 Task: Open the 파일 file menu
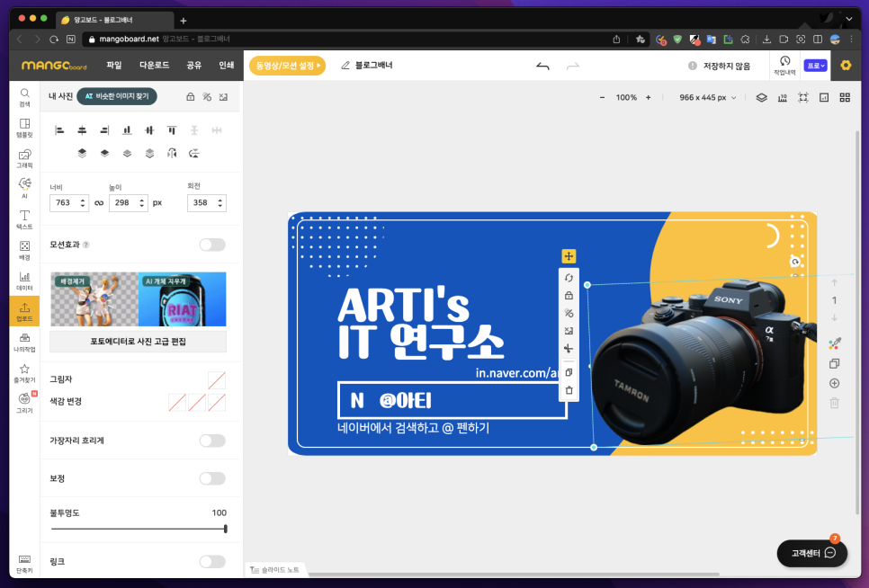113,66
